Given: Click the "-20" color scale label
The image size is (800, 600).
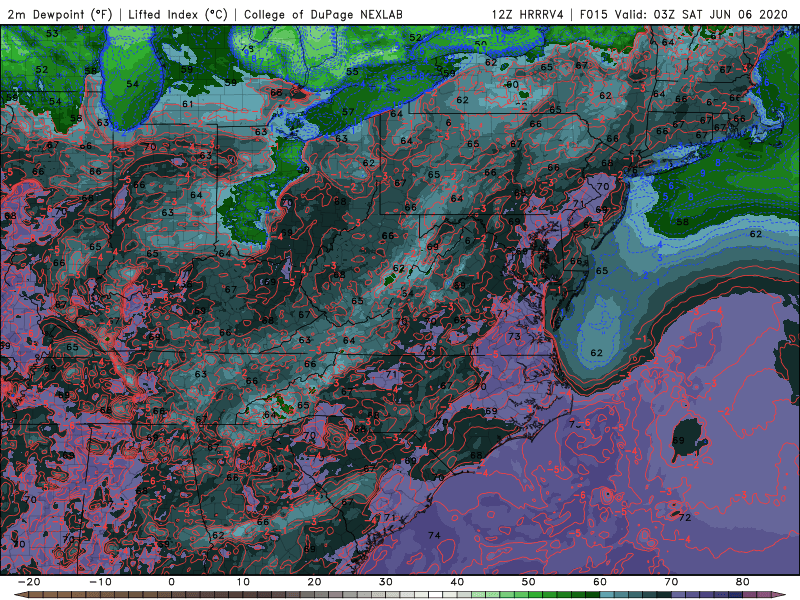Looking at the screenshot, I should pos(29,582).
